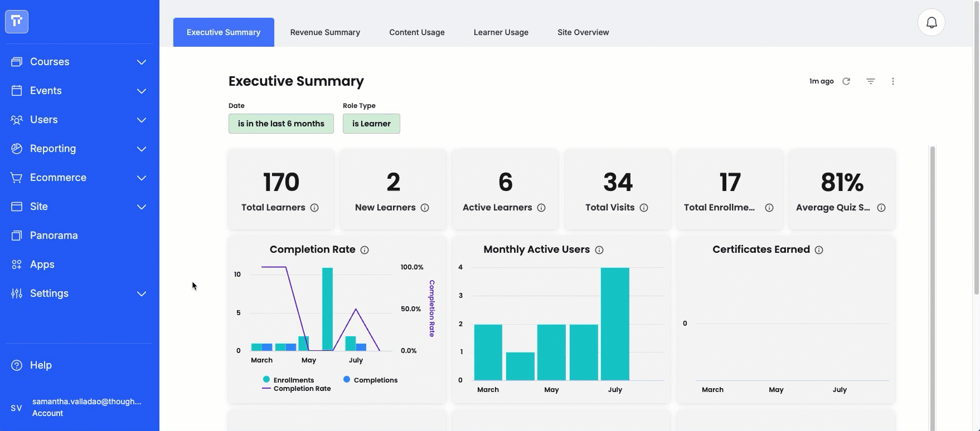Click the 17 Total Enrollments value
980x431 pixels.
point(730,182)
